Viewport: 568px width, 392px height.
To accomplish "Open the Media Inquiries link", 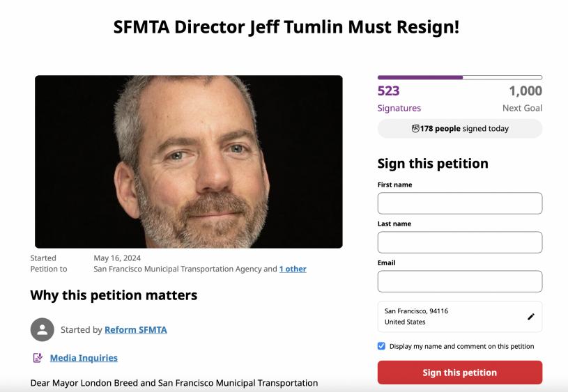I will tap(84, 358).
